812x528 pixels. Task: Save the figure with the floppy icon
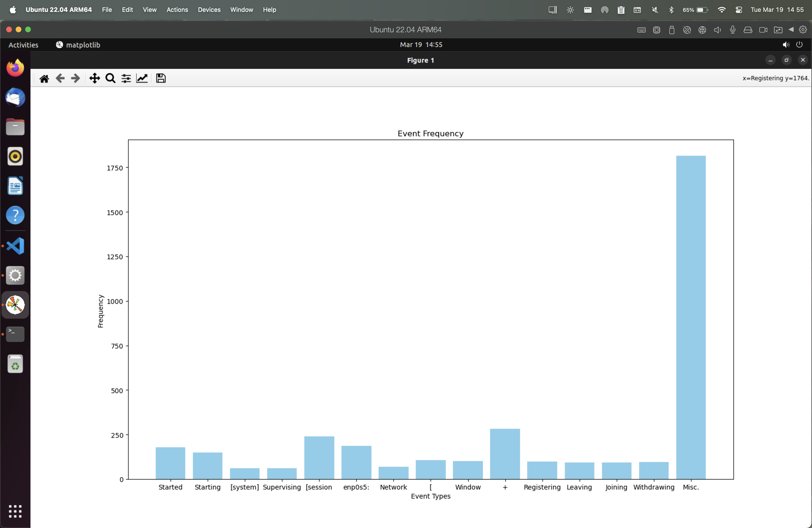161,78
